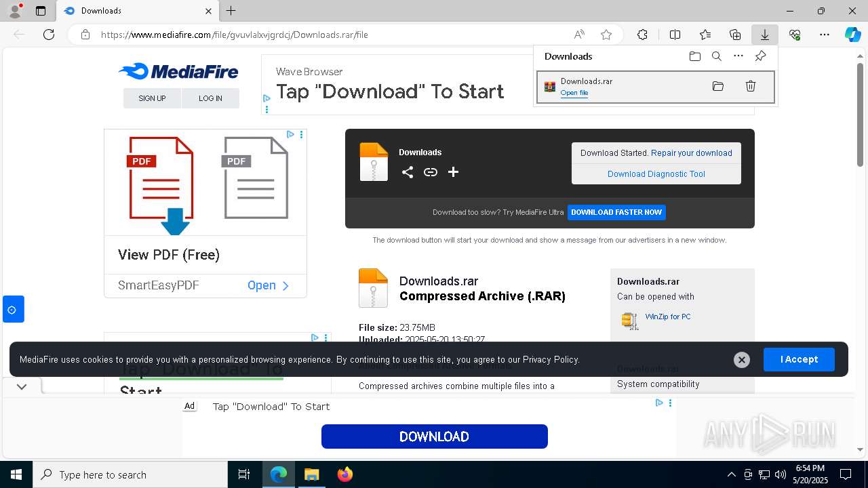Open downloads folder from Downloads panel header

(694, 56)
